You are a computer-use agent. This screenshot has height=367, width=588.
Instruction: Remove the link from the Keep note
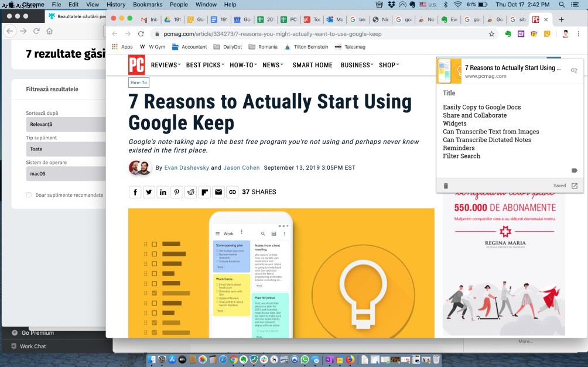574,70
